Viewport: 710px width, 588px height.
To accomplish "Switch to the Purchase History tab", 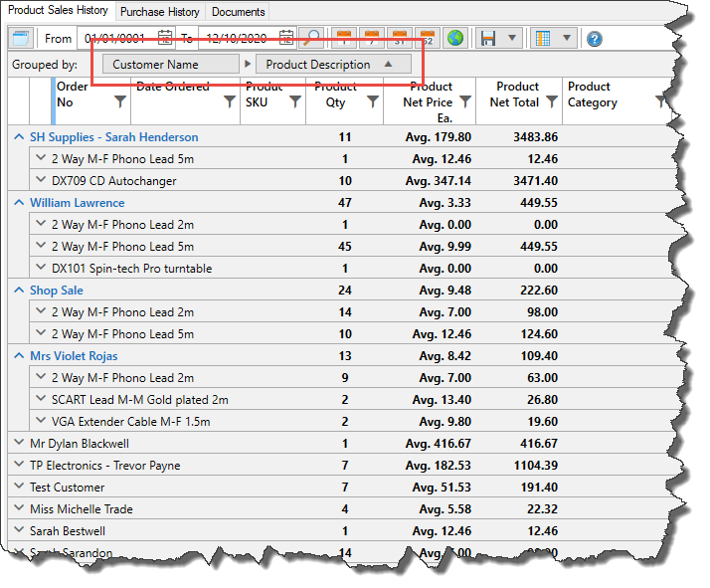I will (x=161, y=12).
